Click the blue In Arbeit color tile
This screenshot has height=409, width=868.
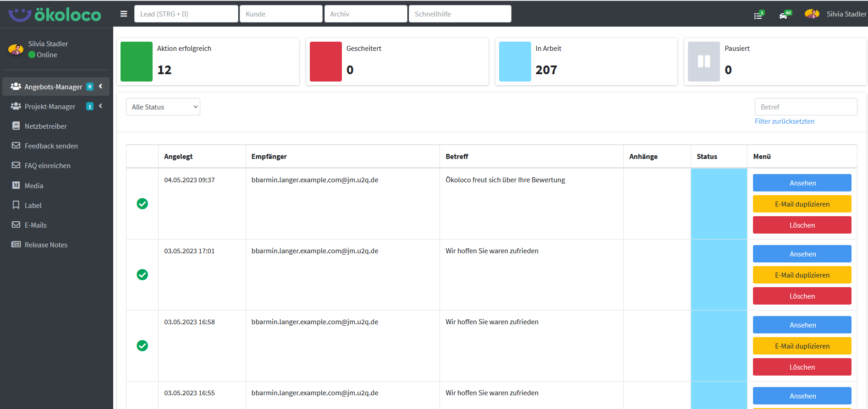(x=515, y=61)
